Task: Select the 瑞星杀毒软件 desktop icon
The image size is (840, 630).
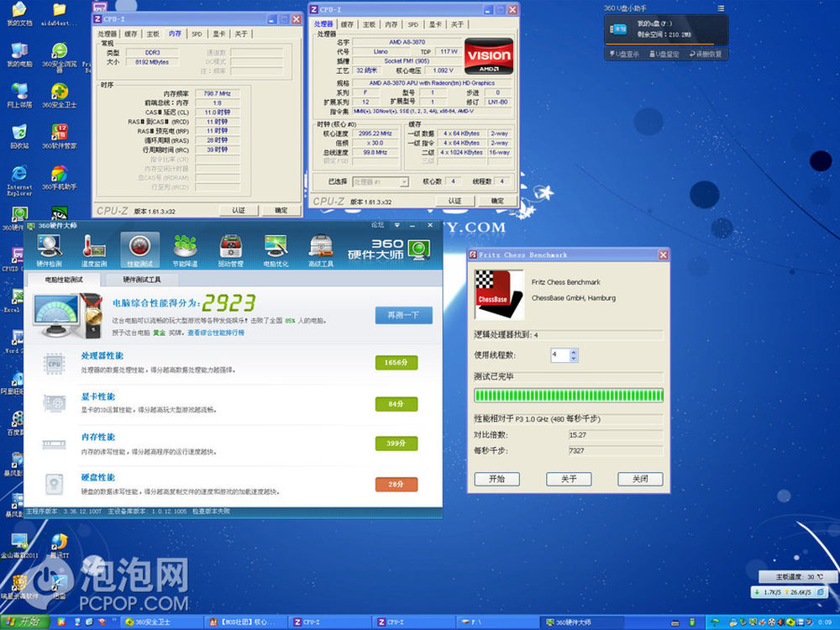Action: 19,586
